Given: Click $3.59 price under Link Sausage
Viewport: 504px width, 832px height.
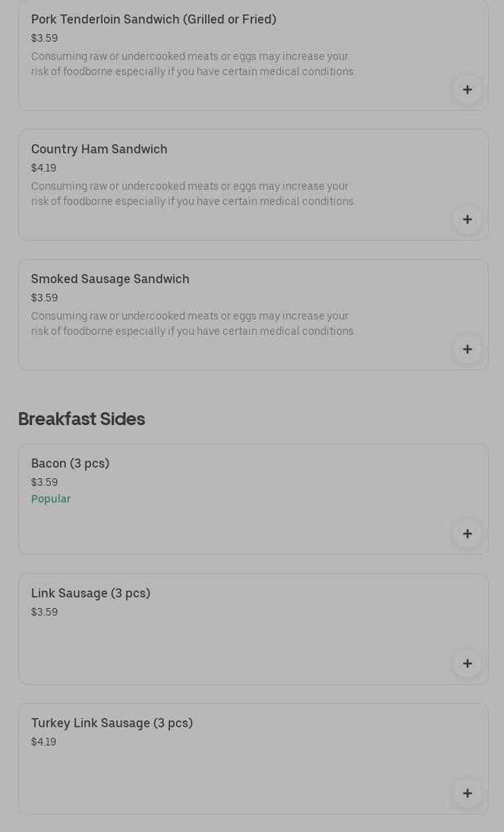Looking at the screenshot, I should coord(44,612).
